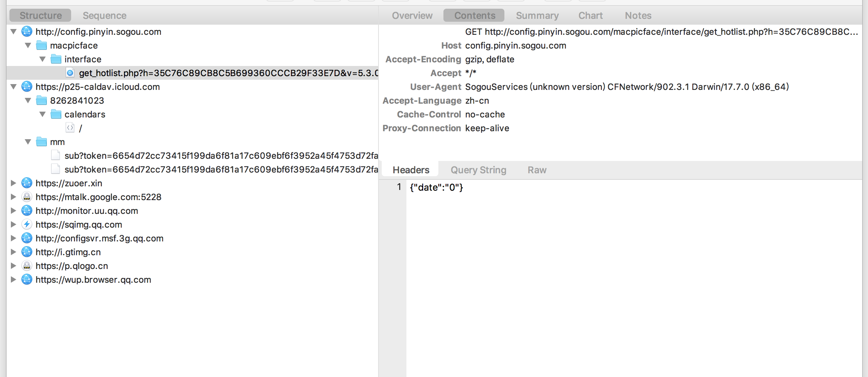868x377 pixels.
Task: Click globe icon for p25-caldav.icloud.com
Action: pos(27,87)
